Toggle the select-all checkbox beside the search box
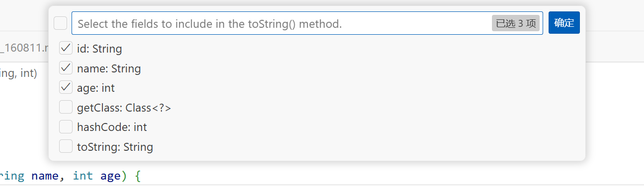 [61, 23]
